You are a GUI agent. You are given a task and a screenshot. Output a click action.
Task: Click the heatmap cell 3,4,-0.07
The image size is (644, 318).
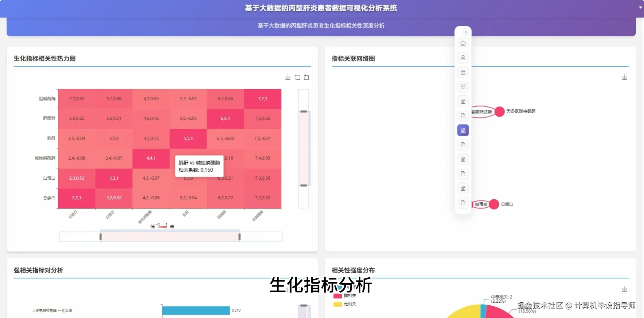coord(114,158)
